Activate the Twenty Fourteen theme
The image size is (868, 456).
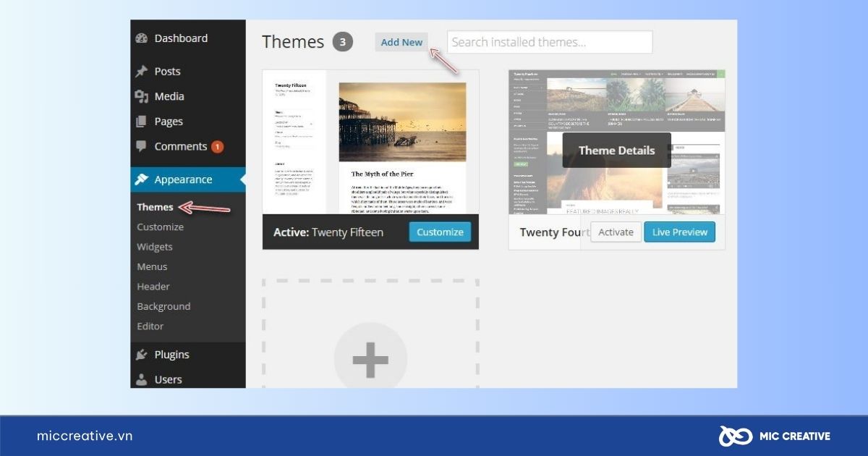point(616,232)
